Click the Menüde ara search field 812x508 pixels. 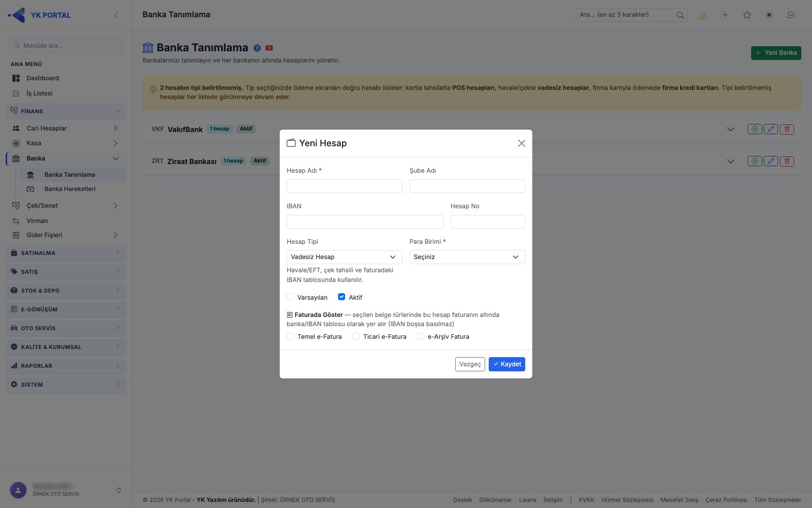[x=66, y=45]
